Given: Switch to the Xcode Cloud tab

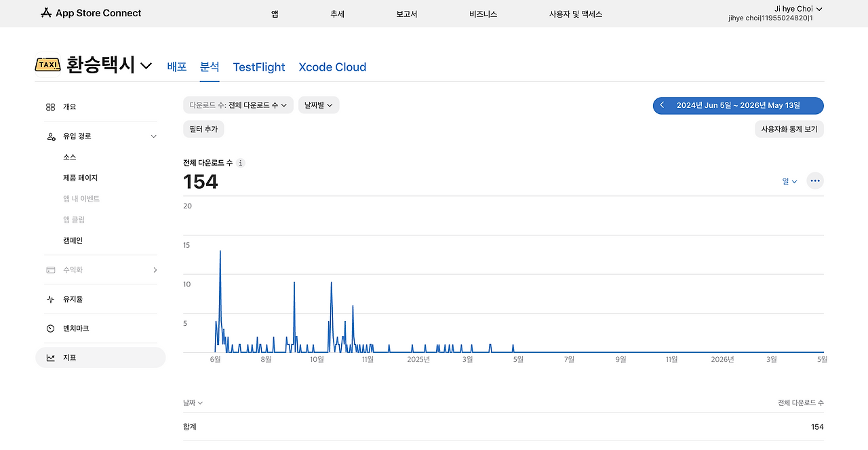Looking at the screenshot, I should pos(332,67).
